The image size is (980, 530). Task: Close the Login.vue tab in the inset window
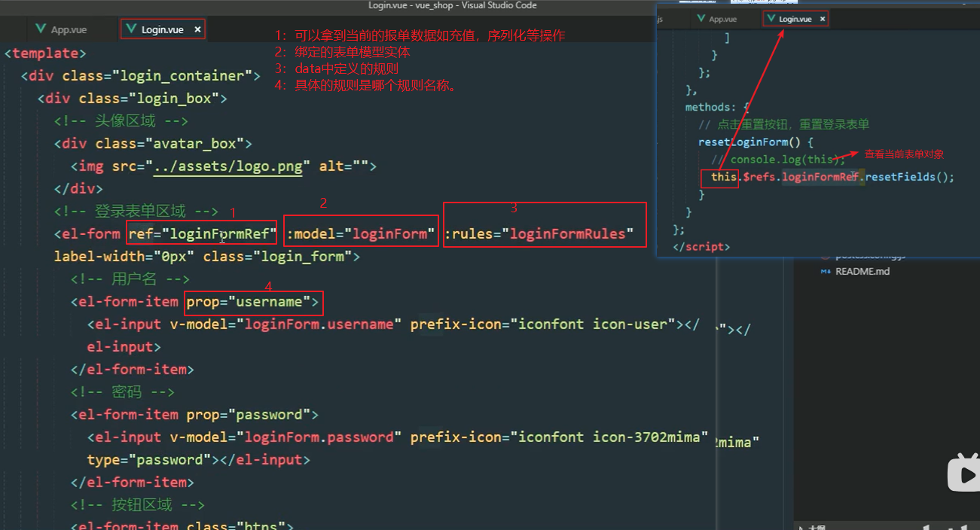pyautogui.click(x=823, y=19)
